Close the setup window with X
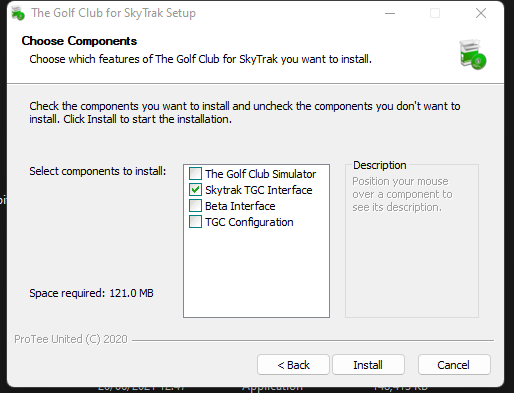 [481, 13]
